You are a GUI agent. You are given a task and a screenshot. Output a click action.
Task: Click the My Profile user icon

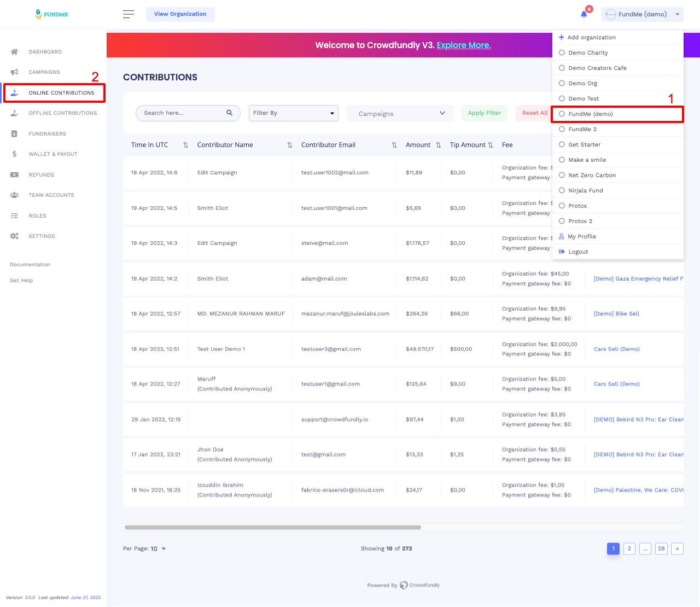[562, 236]
